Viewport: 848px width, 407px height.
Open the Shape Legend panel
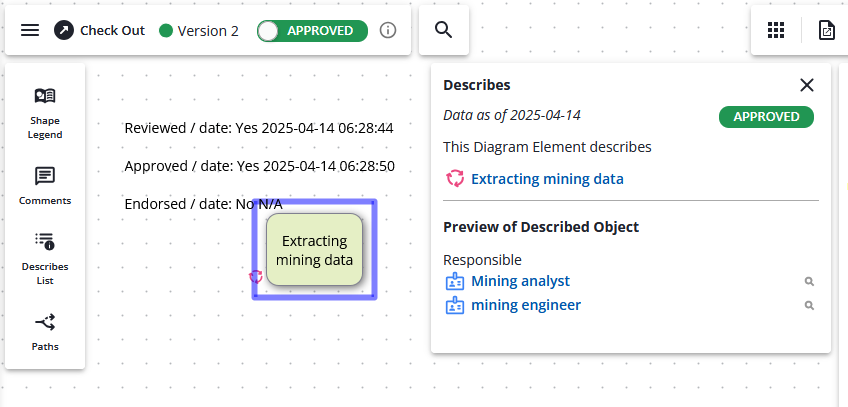[x=45, y=112]
